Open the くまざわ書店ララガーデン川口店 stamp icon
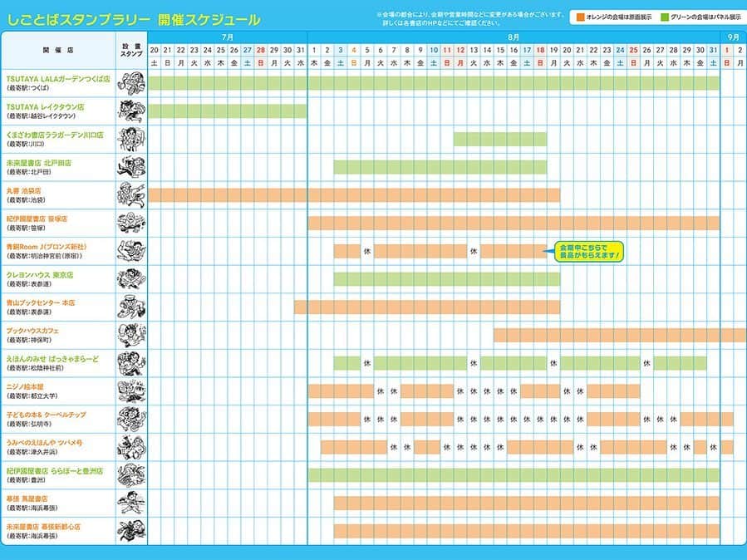The width and height of the screenshot is (747, 560). 131,139
